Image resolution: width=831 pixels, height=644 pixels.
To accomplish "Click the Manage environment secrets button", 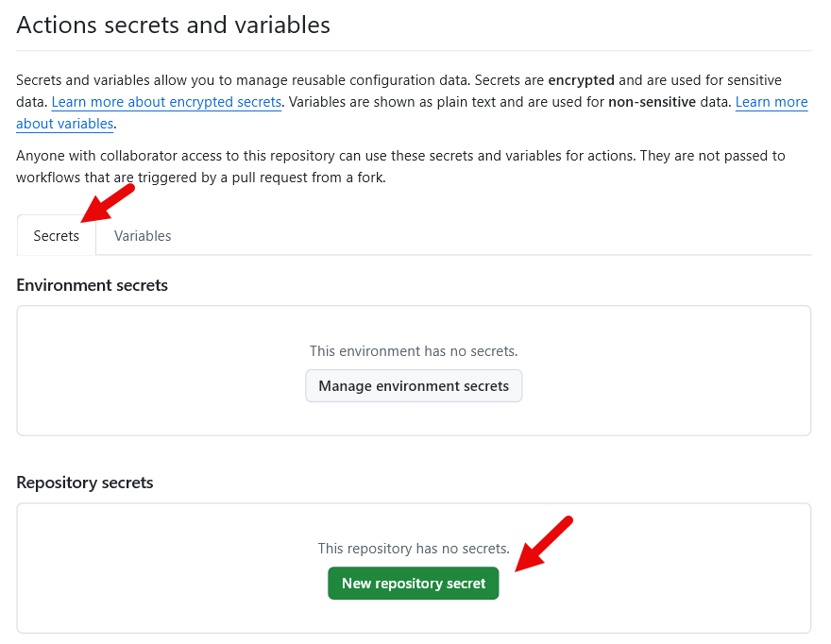I will coord(414,385).
